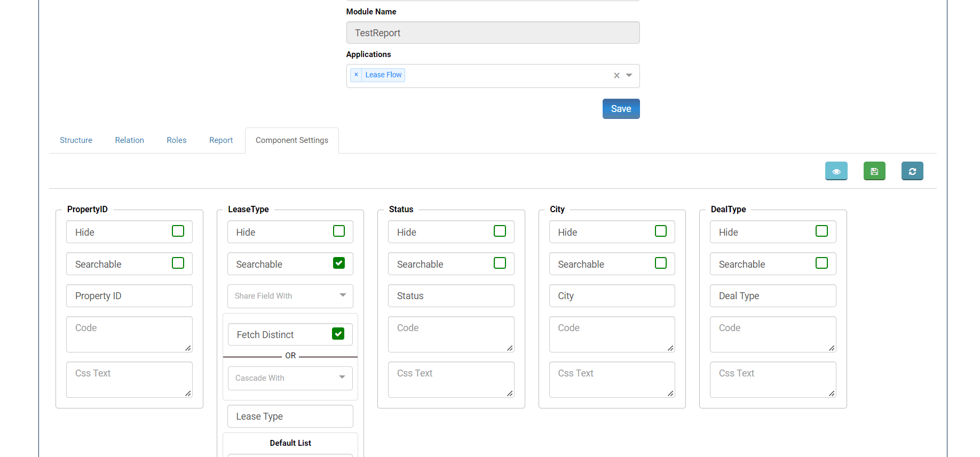Edit the Status label field
Screen dimensions: 980x457
451,296
